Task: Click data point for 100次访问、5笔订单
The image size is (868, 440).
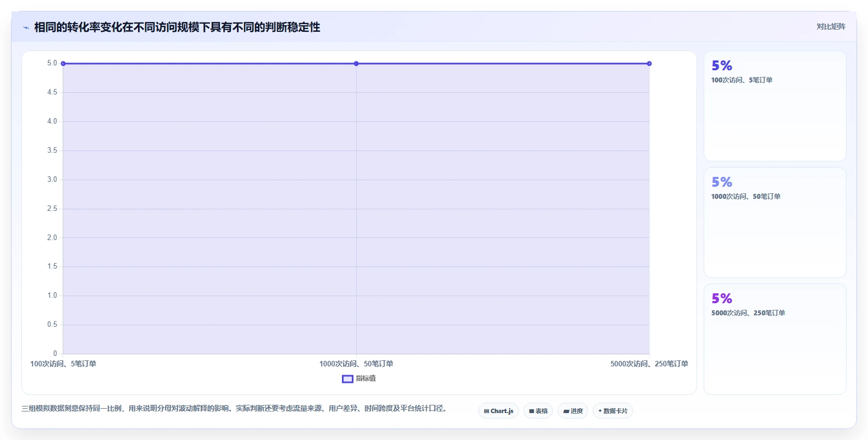Action: 63,64
